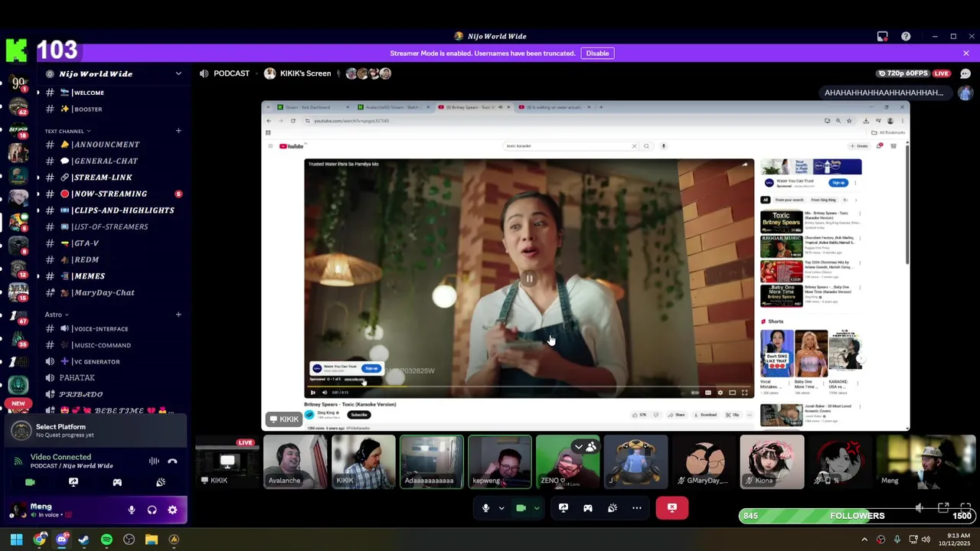Click the red stop watching stream button
The image size is (980, 551).
point(672,507)
